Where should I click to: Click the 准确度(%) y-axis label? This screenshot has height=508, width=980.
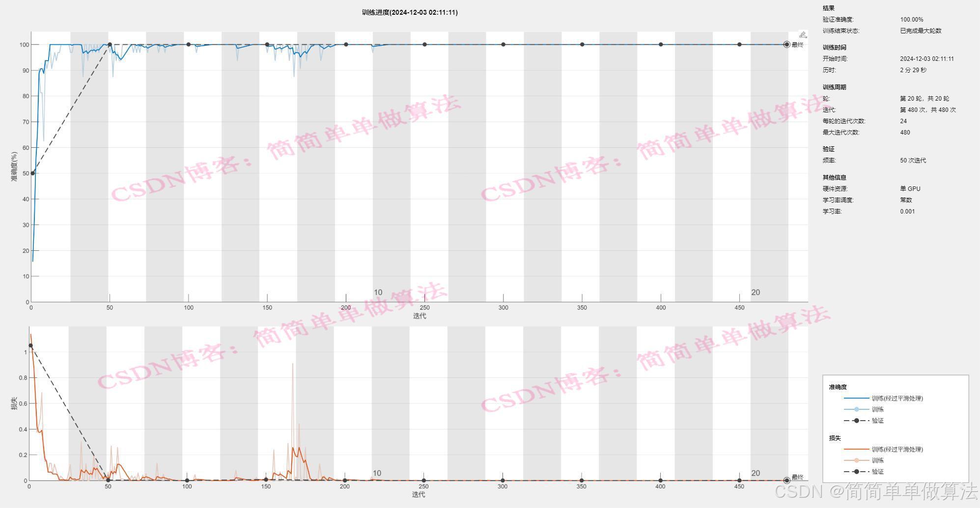pos(14,166)
